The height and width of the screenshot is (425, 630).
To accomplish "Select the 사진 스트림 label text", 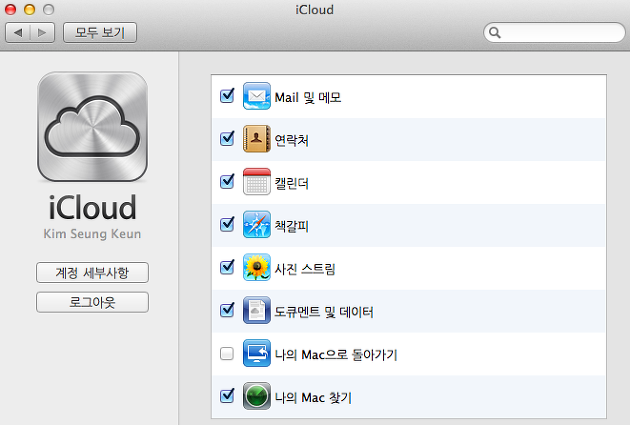I will [x=305, y=269].
